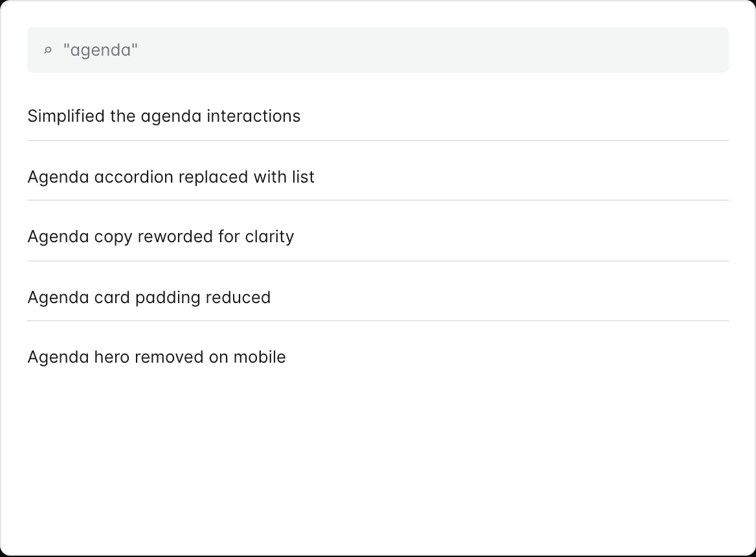Click the word "padding" in fourth result
Screen dimensions: 756x557
(168, 298)
